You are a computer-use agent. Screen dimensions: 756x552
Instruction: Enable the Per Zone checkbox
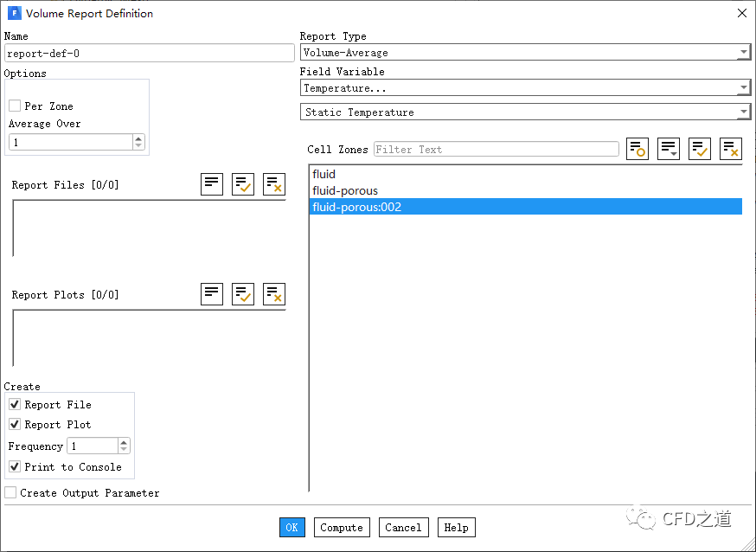15,106
